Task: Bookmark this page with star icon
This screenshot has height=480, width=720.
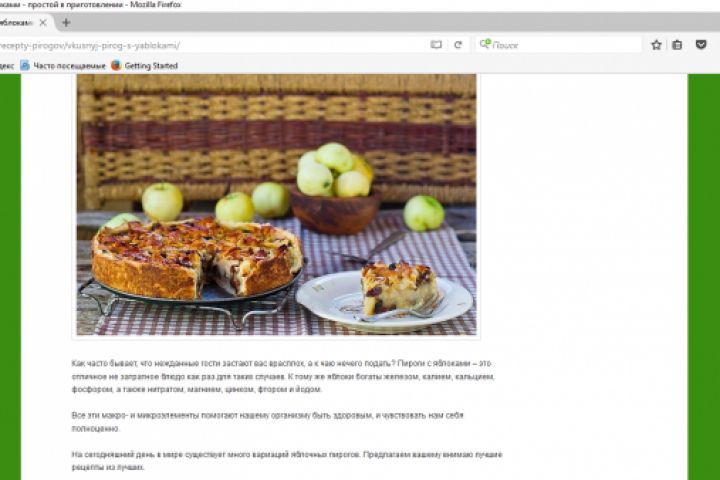Action: [x=656, y=45]
